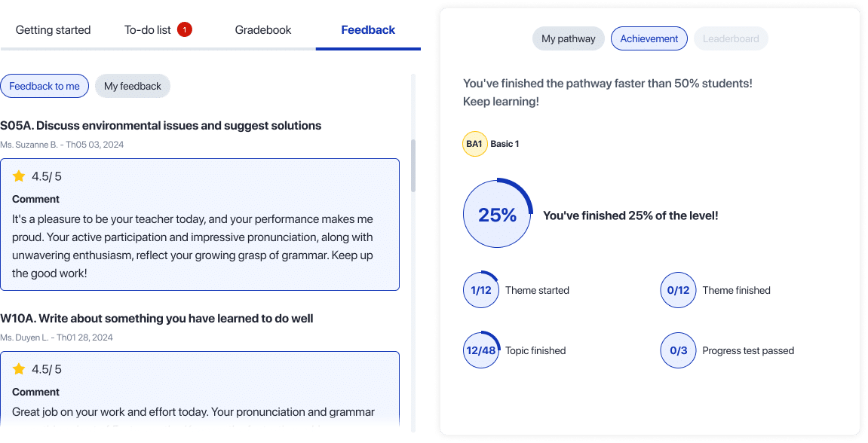Screen dimensions: 868x443
Task: Switch to the My feedback filter
Action: coord(133,86)
